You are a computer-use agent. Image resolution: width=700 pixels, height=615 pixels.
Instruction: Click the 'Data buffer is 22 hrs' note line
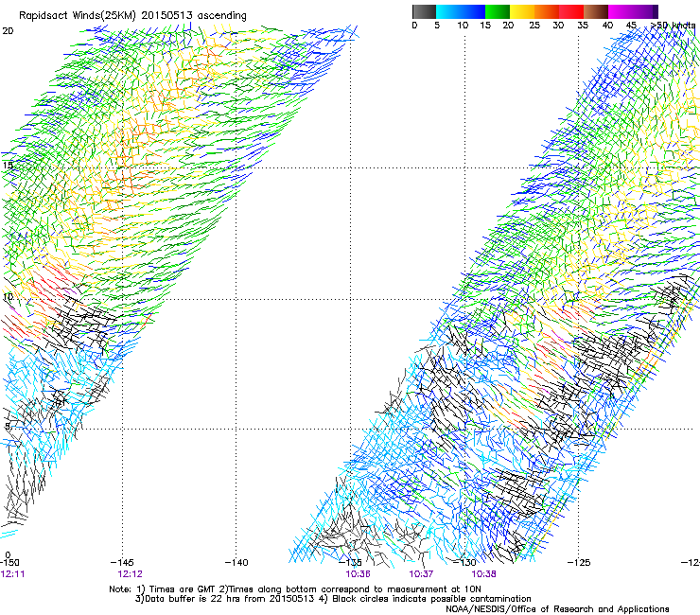(x=333, y=599)
